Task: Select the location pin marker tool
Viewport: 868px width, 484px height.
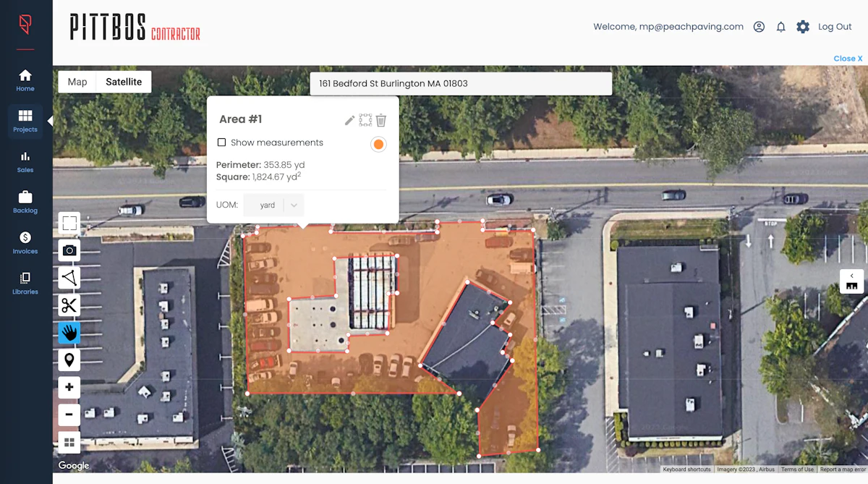Action: (69, 360)
